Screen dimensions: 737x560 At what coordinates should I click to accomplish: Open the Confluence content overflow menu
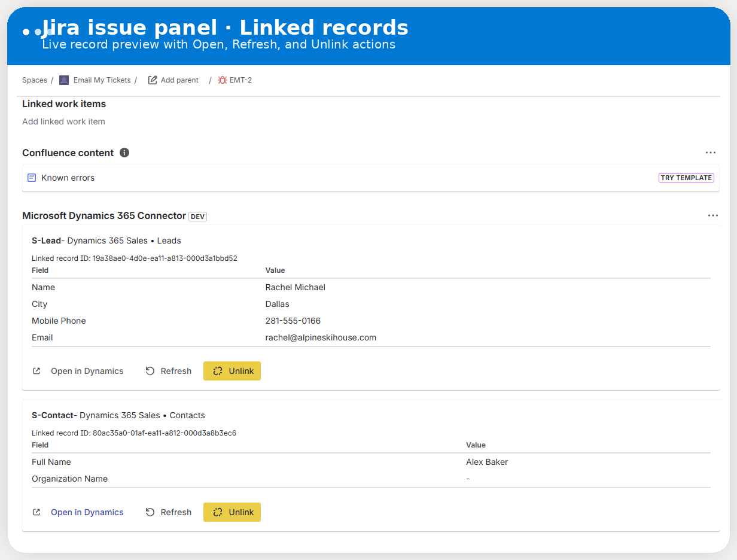pyautogui.click(x=710, y=153)
